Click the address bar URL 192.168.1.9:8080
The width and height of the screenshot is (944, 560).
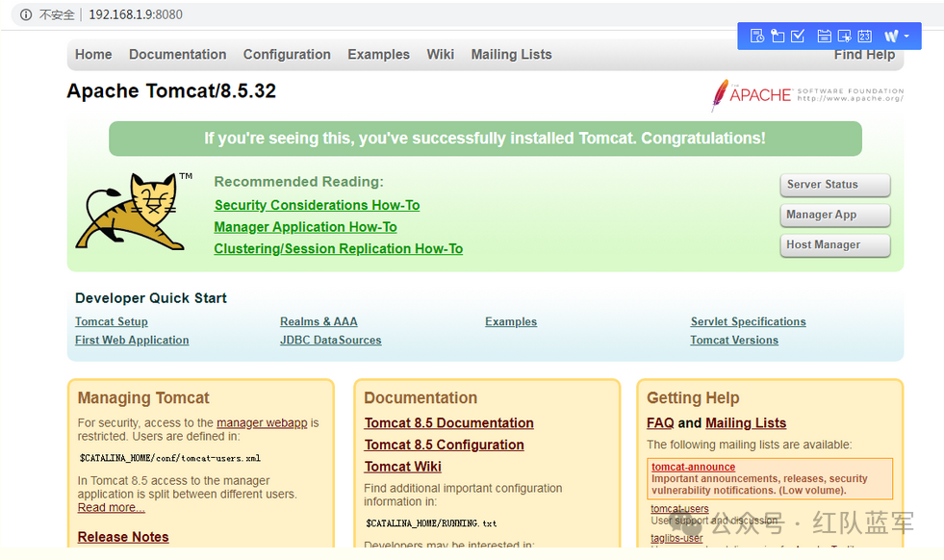tap(136, 14)
